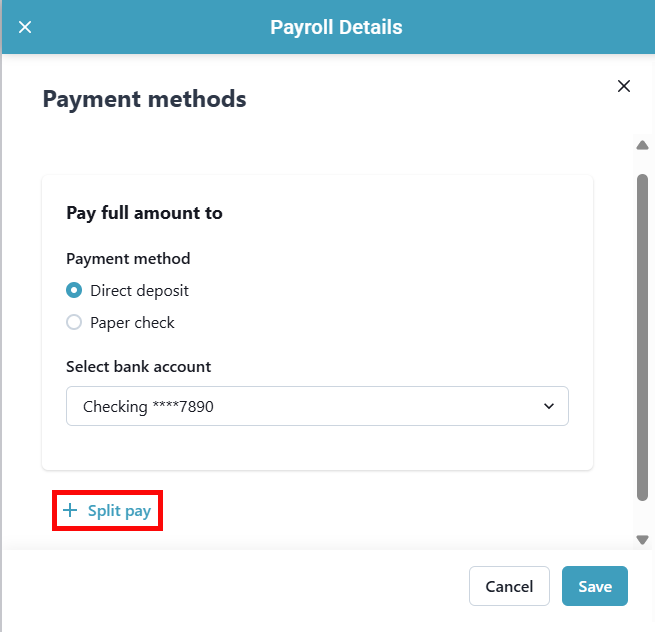
Task: Click the Paper check option label
Action: (x=132, y=323)
